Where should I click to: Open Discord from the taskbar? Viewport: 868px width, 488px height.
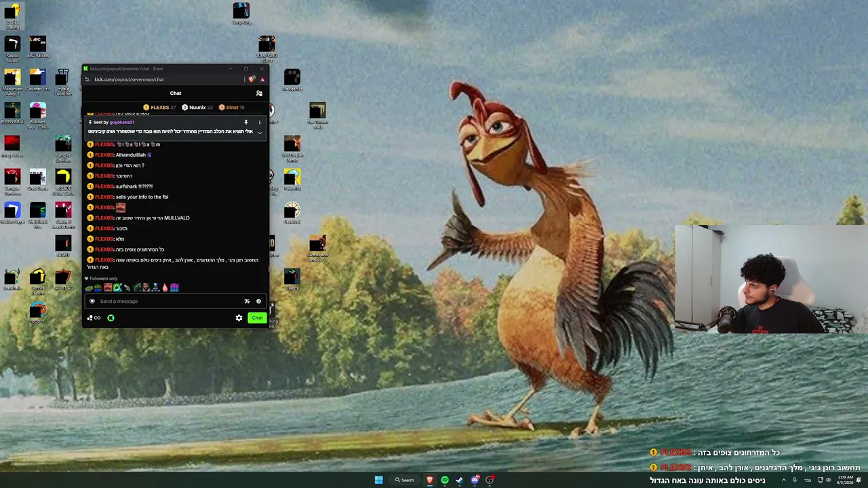[475, 480]
